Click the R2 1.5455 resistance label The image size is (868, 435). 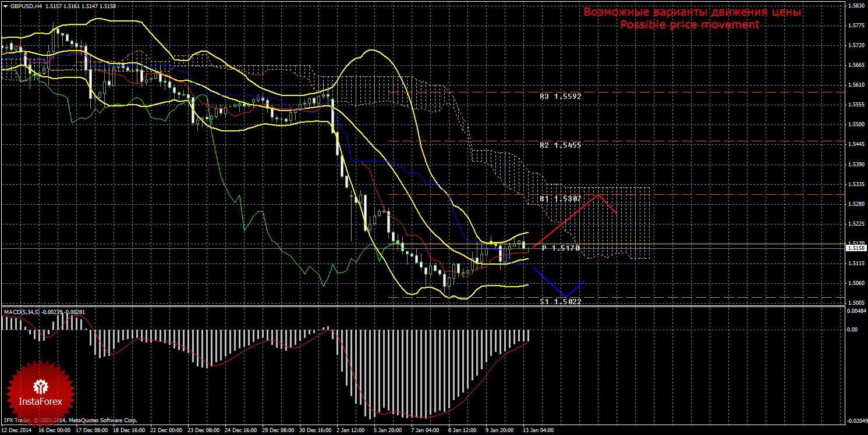560,145
